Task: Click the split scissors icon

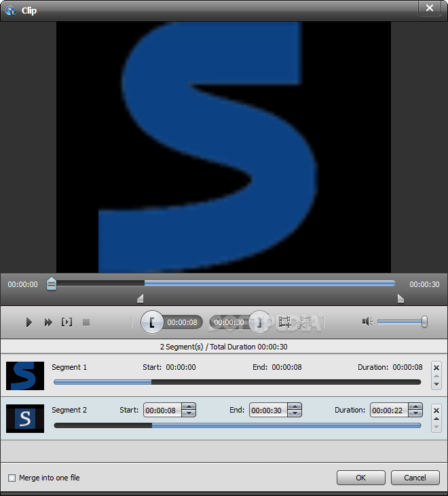Action: coord(304,322)
